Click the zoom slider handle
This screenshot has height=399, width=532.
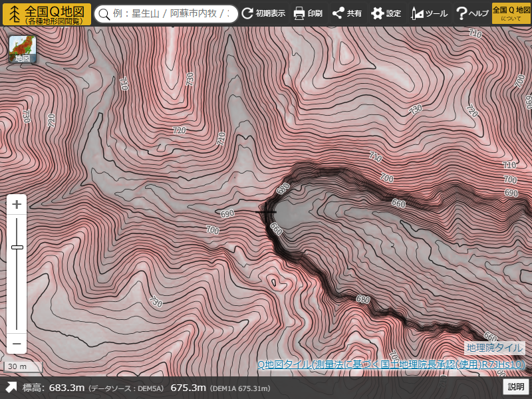17,247
